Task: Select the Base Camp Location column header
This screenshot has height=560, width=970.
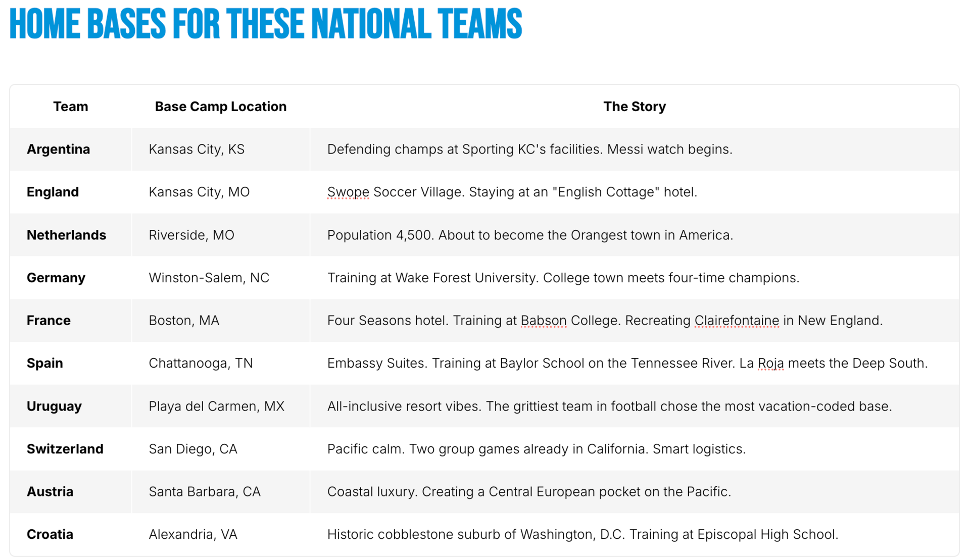Action: (221, 107)
